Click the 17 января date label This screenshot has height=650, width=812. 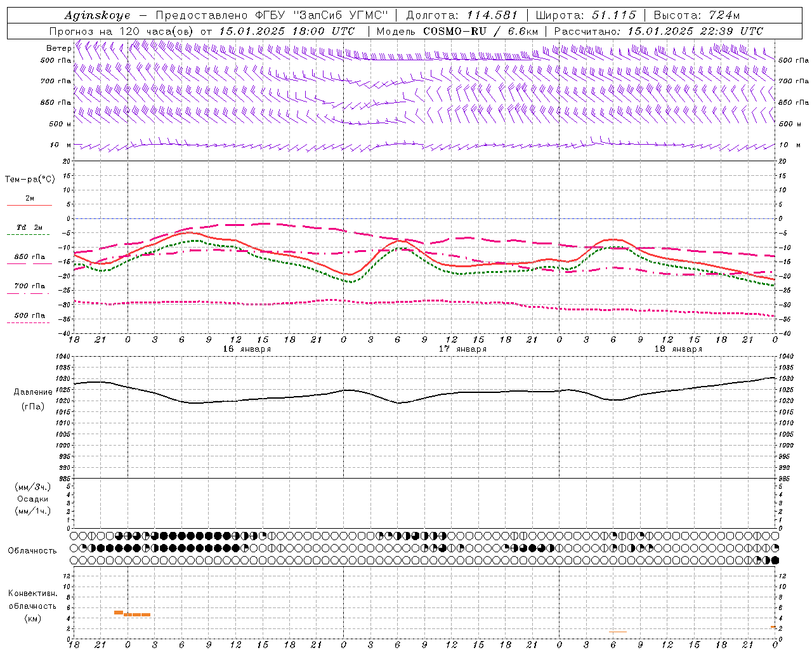tap(462, 349)
